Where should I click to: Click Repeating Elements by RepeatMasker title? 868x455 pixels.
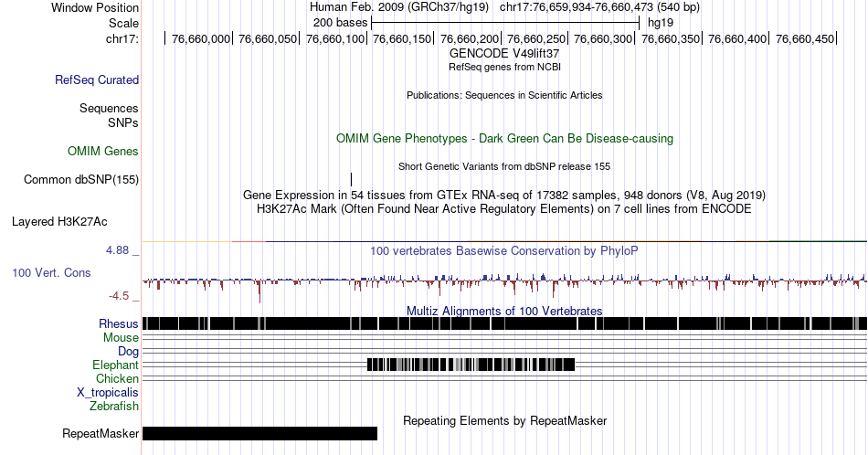tap(504, 420)
